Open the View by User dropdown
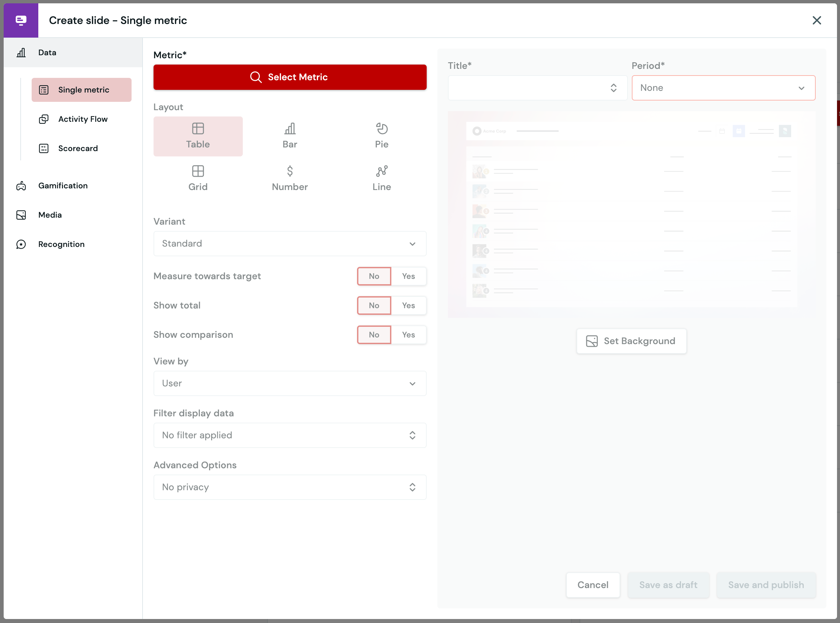Image resolution: width=840 pixels, height=623 pixels. (x=289, y=383)
